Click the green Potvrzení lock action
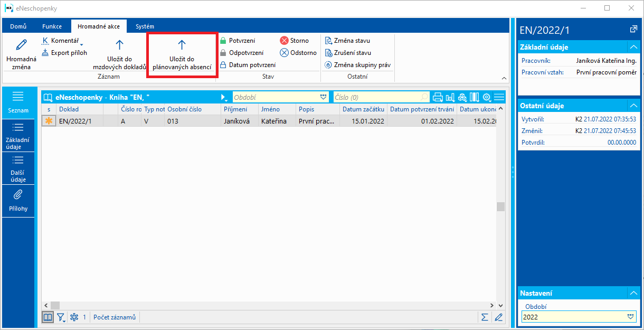 point(238,41)
